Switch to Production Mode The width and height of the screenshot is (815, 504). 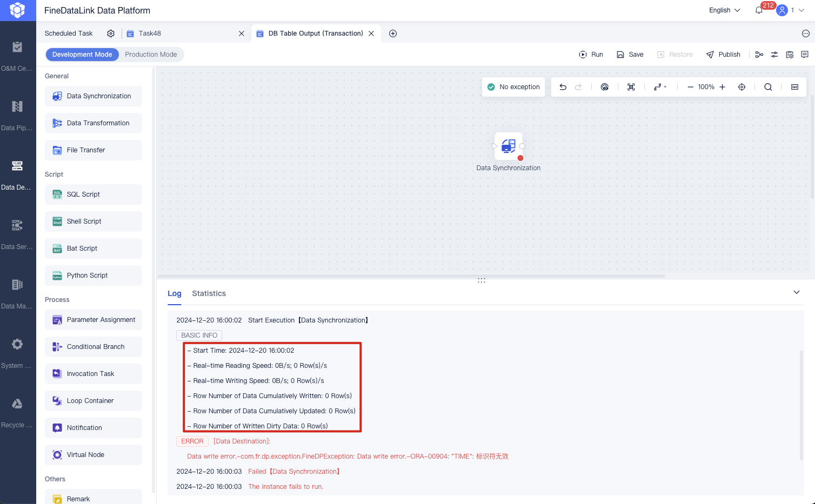pos(151,55)
